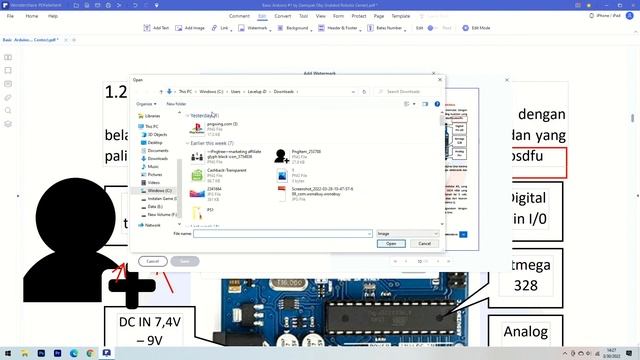Collapse the Earlier this week group
The image size is (640, 360).
coord(188,143)
